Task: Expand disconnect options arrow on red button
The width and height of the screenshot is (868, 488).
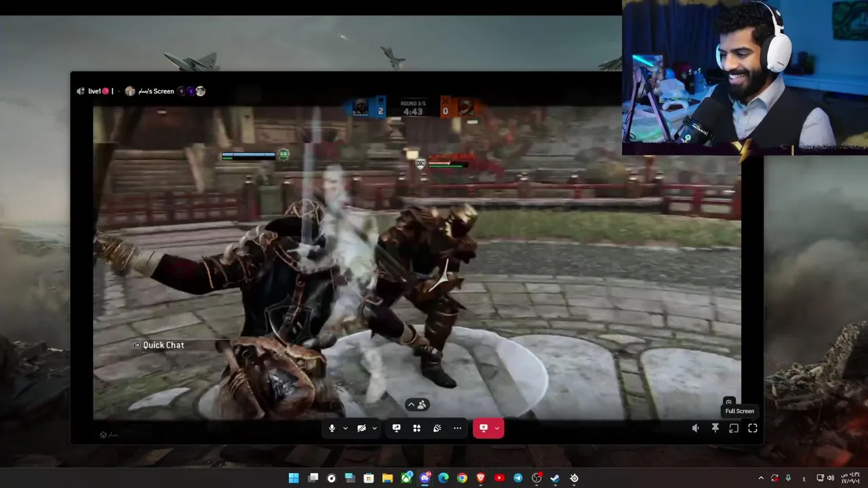Action: click(497, 428)
